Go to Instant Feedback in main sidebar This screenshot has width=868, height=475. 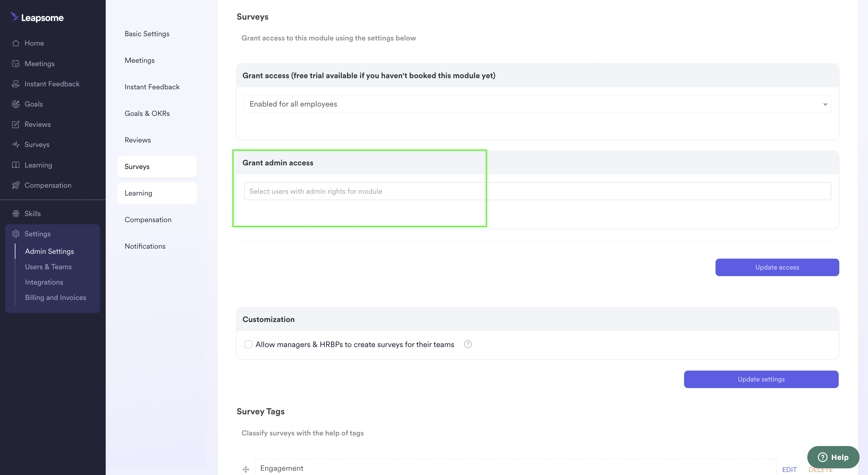(x=53, y=84)
